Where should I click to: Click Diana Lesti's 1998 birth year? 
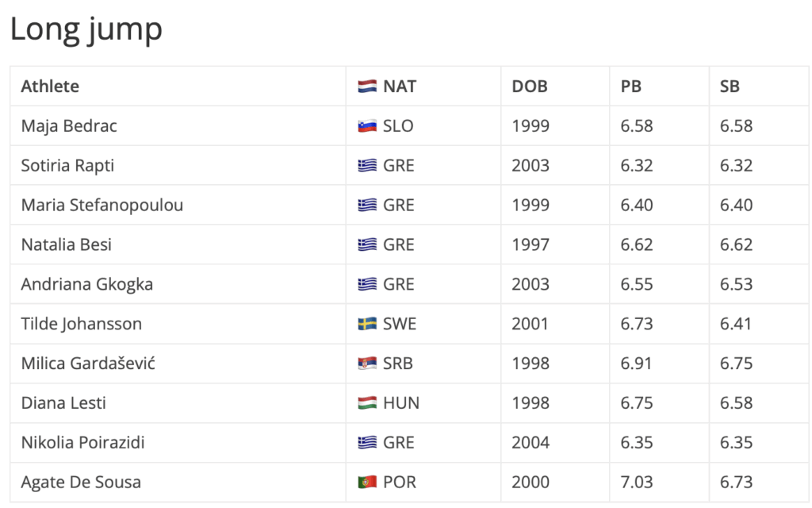coord(530,403)
